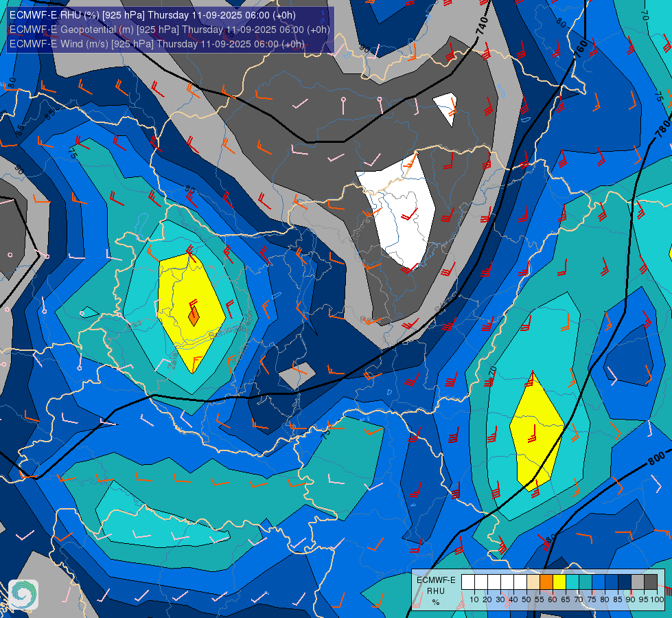Click legend tick label 10
This screenshot has height=618, width=672.
point(474,599)
